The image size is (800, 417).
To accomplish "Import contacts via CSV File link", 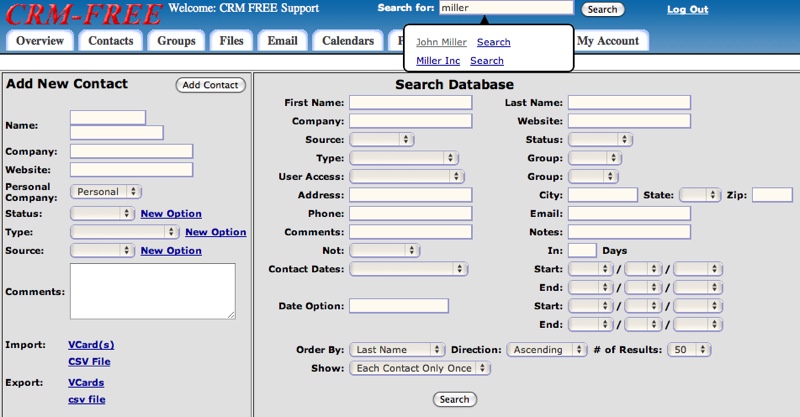I will click(x=89, y=362).
